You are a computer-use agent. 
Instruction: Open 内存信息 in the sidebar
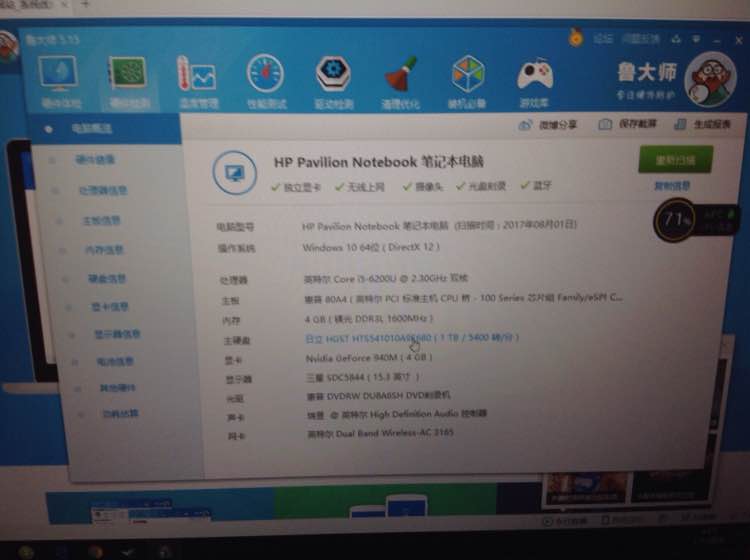click(104, 250)
